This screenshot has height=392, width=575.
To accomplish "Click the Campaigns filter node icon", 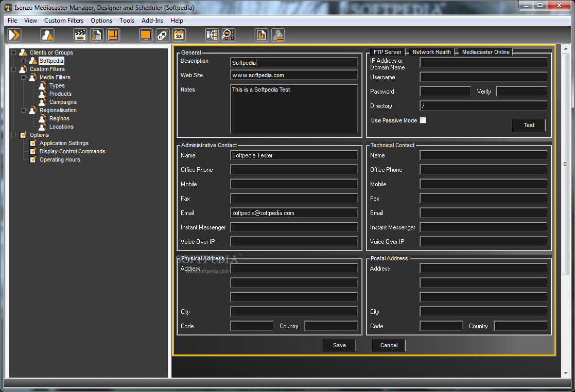I will 43,102.
